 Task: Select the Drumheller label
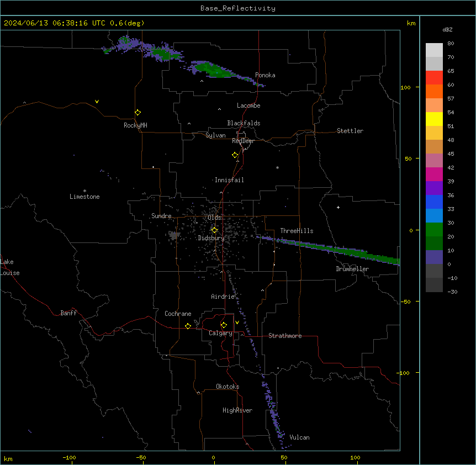(x=352, y=269)
